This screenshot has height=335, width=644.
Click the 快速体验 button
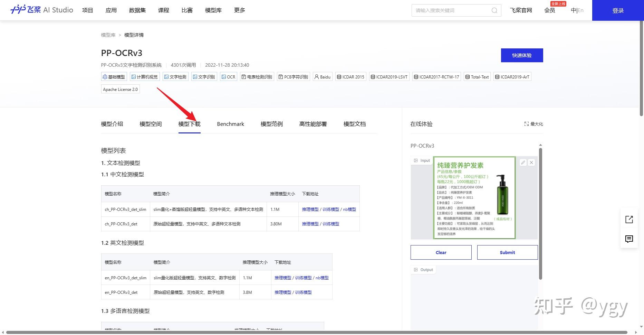(522, 55)
